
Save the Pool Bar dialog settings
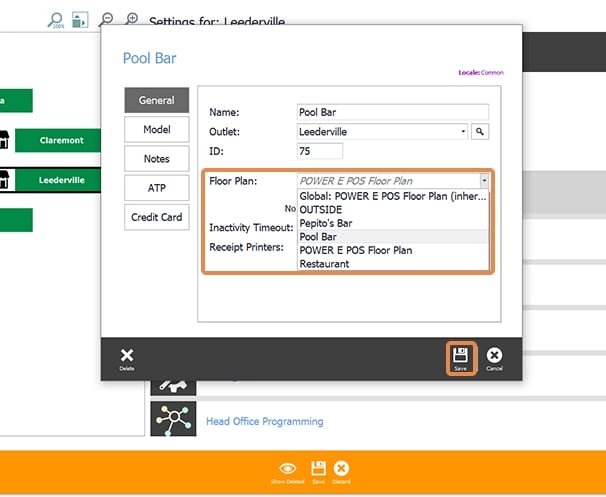click(461, 359)
